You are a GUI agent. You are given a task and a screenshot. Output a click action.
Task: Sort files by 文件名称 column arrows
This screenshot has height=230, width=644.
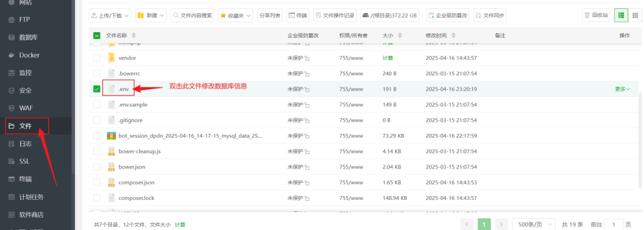(133, 36)
